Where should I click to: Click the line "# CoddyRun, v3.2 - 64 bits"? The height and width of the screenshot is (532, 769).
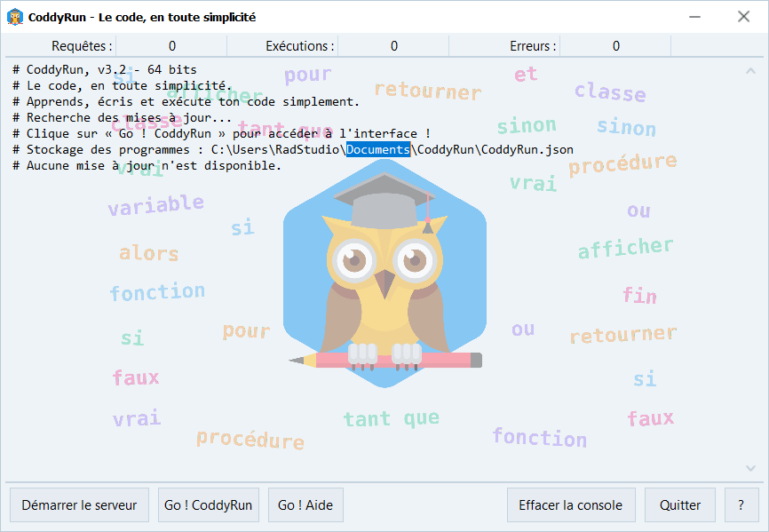tap(105, 69)
